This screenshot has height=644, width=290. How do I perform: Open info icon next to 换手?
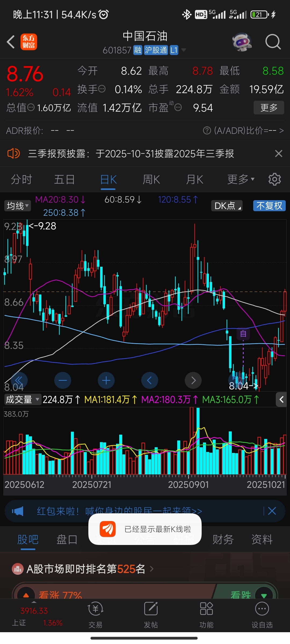pyautogui.click(x=102, y=89)
